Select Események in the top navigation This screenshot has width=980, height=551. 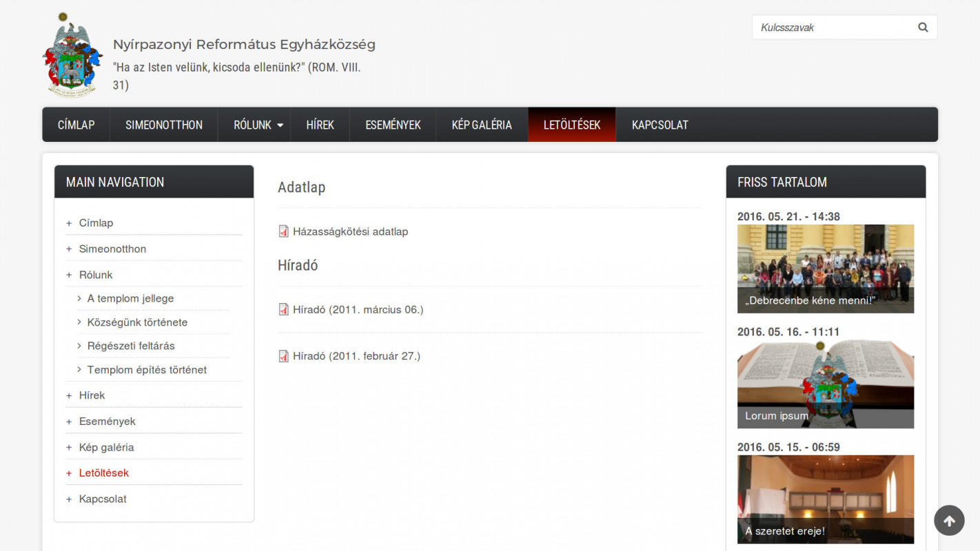[x=393, y=125]
